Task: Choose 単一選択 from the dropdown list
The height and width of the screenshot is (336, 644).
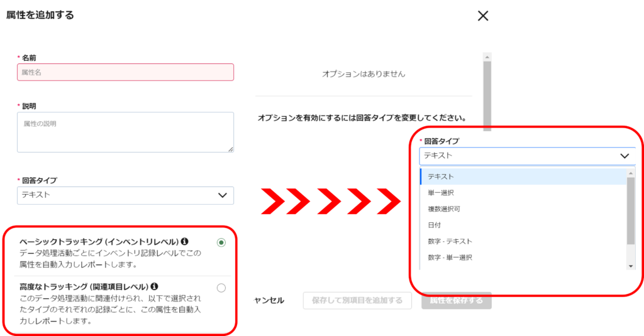Action: pos(440,193)
